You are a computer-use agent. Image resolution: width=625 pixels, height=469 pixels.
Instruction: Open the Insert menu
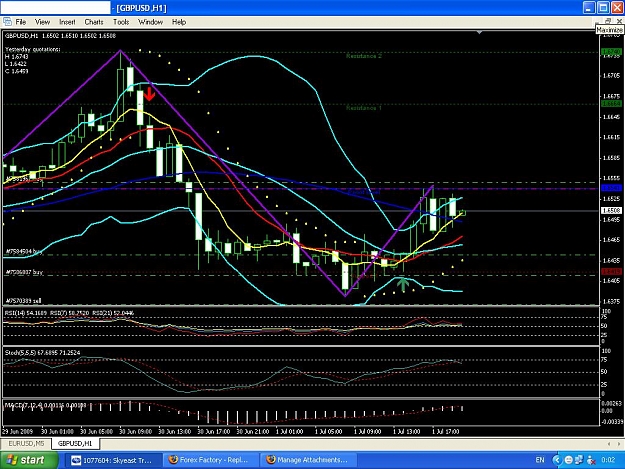click(67, 22)
